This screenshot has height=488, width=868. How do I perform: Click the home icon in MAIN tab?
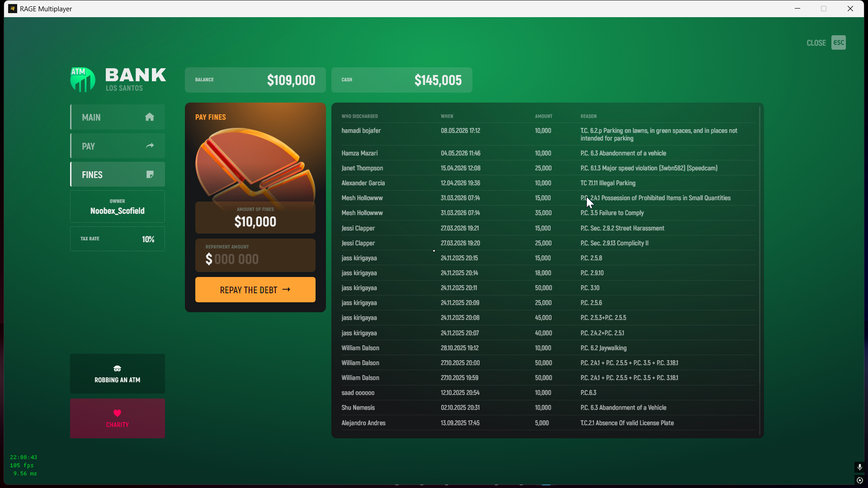click(150, 117)
